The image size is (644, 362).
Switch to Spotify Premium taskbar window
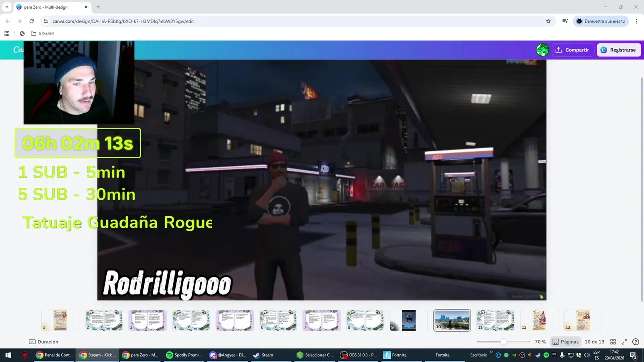coord(184,355)
